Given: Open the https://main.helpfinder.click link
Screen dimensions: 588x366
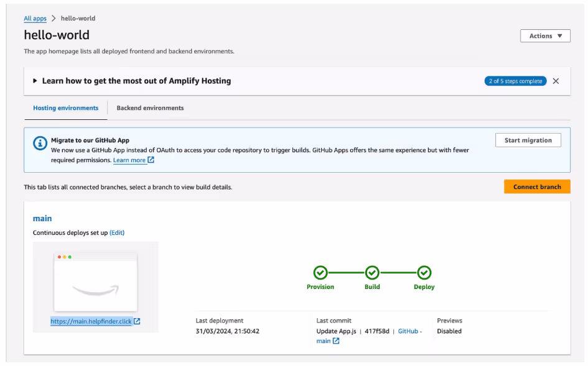Looking at the screenshot, I should pos(91,321).
